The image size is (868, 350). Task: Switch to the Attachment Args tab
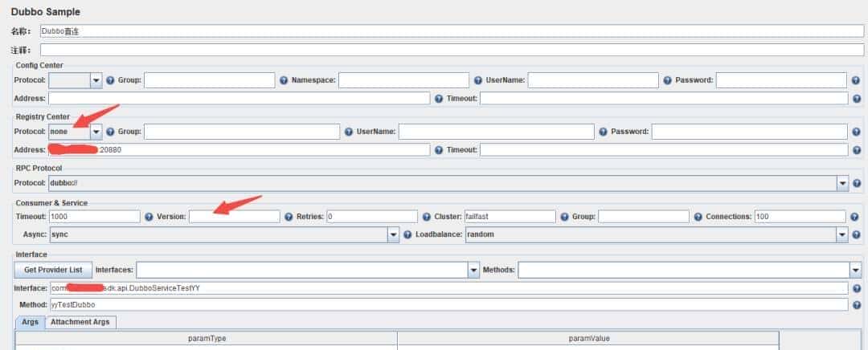80,322
